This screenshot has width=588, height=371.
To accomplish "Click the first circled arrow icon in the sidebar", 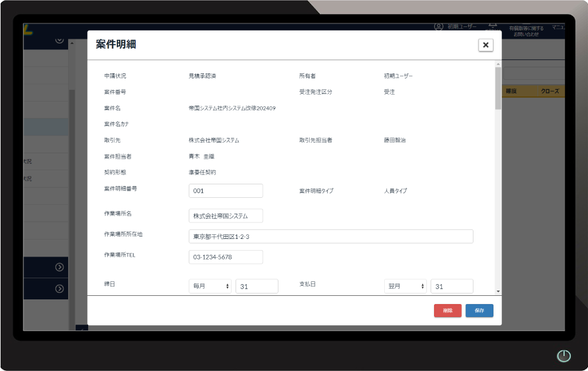I will click(59, 267).
